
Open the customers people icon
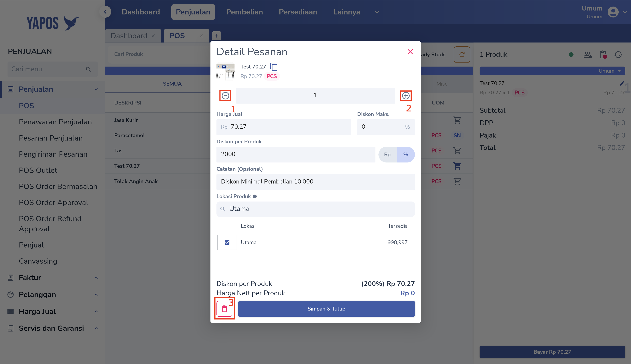point(587,54)
